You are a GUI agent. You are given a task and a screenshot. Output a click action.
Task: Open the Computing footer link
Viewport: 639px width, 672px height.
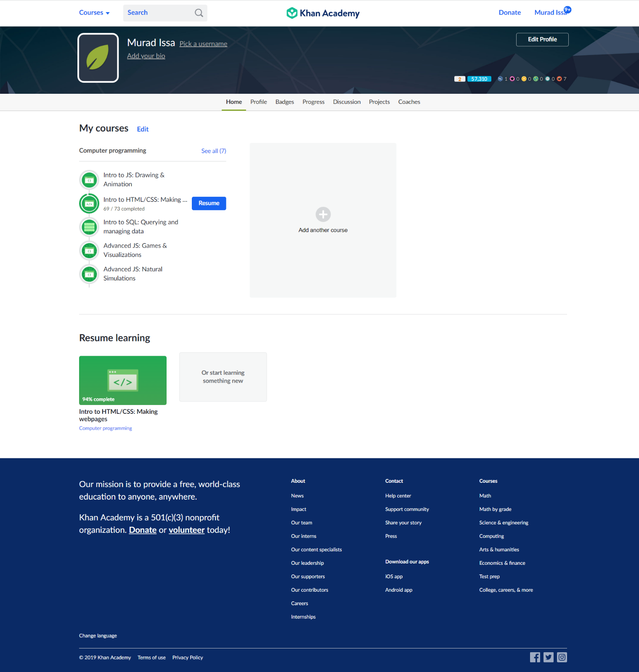[x=491, y=536]
